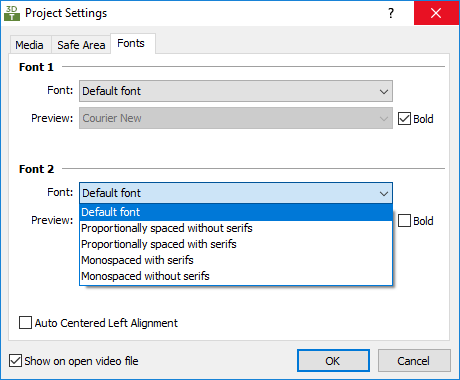This screenshot has width=460, height=380.
Task: Click the Font 2 dropdown chevron arrow
Action: point(384,193)
